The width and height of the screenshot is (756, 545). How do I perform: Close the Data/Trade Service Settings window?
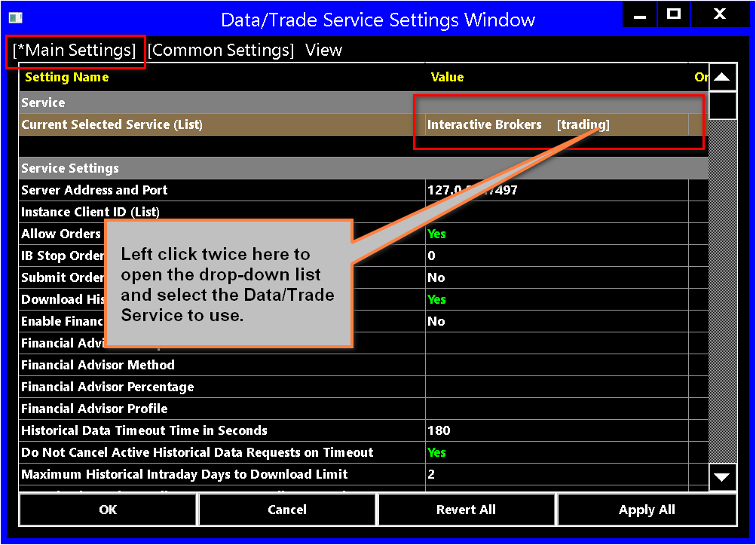coord(720,14)
